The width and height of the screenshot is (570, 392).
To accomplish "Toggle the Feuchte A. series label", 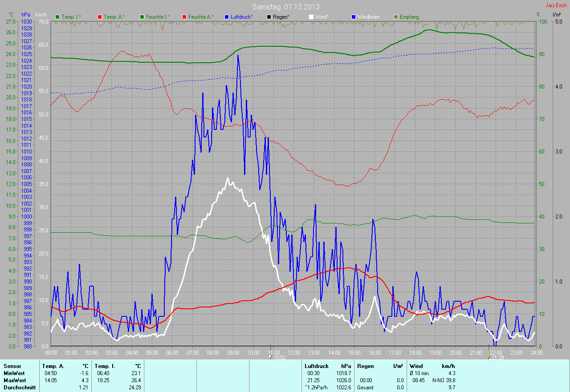I will (x=200, y=17).
